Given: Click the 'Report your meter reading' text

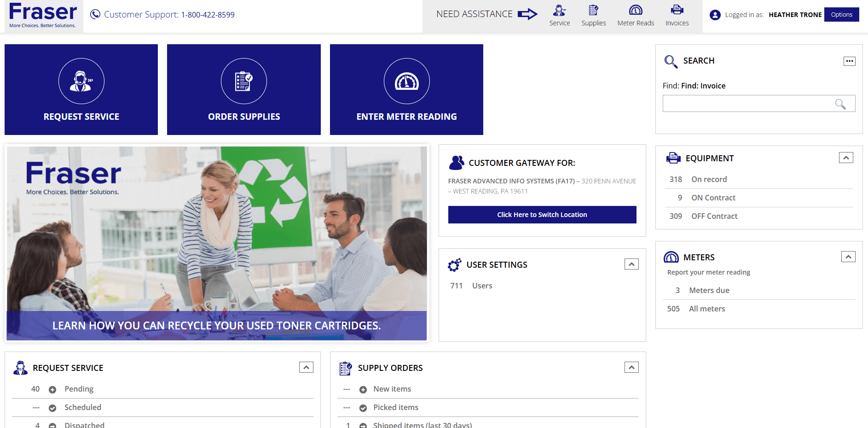Looking at the screenshot, I should click(x=709, y=272).
